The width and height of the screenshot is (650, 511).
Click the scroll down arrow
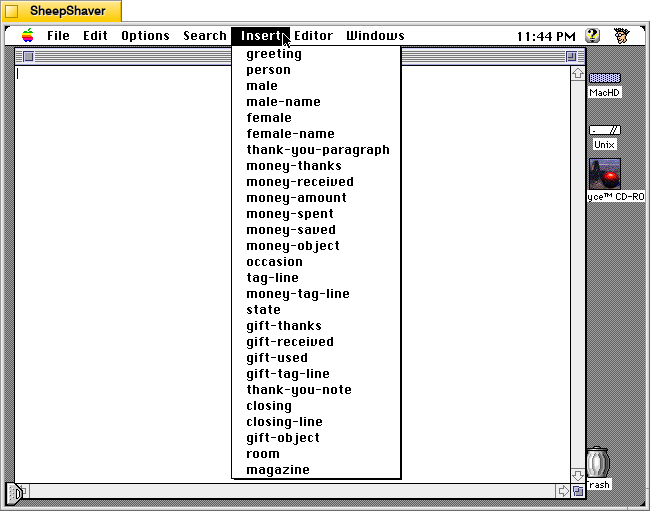point(577,475)
